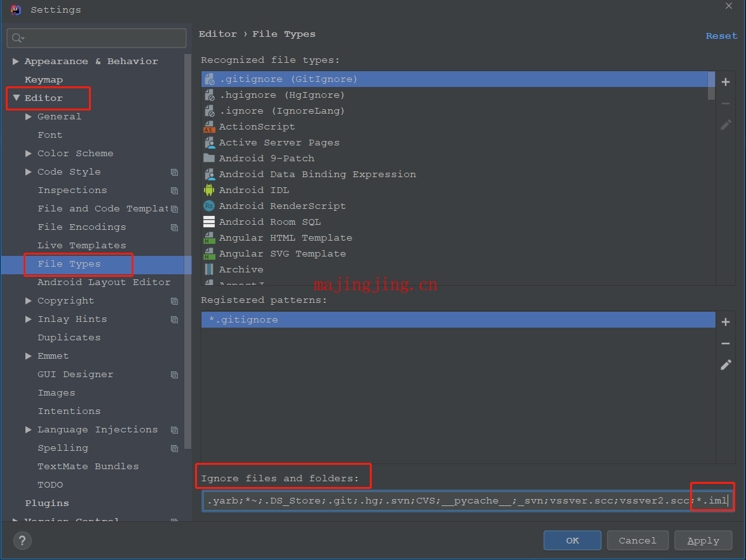Viewport: 746px width, 560px height.
Task: Click the project-level icon beside Inlay Hints
Action: coord(175,320)
